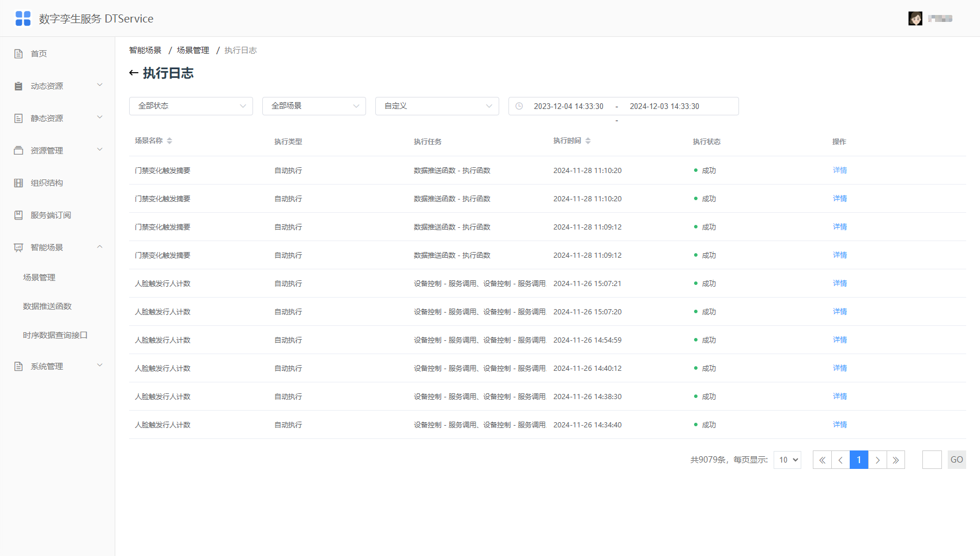Jump to the last page
Image resolution: width=980 pixels, height=556 pixels.
[896, 460]
